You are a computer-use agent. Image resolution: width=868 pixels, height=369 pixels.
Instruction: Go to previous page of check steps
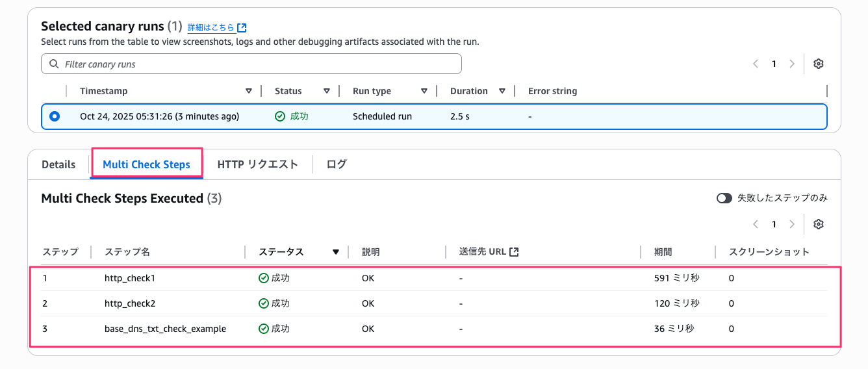[x=756, y=224]
